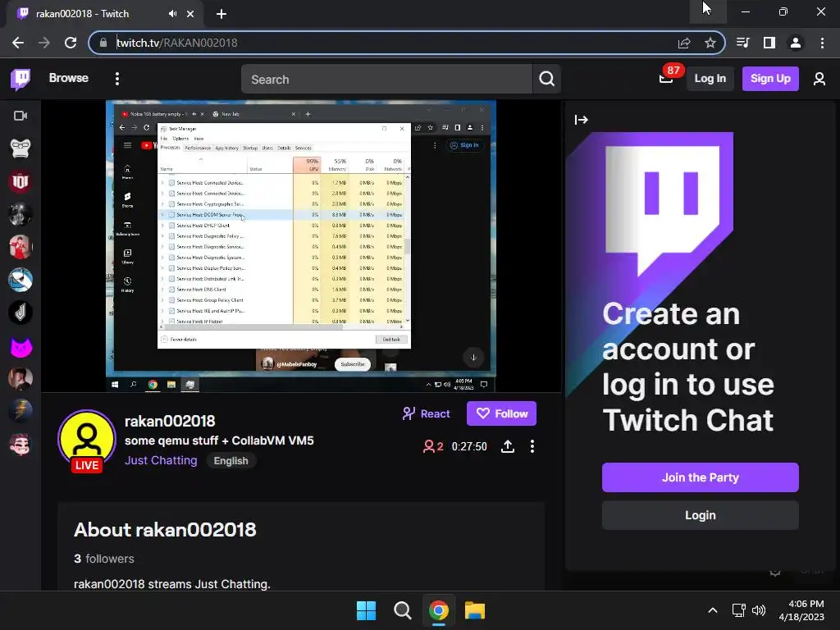The width and height of the screenshot is (840, 630).
Task: Open the black circular logo channel avatar
Action: (x=21, y=313)
